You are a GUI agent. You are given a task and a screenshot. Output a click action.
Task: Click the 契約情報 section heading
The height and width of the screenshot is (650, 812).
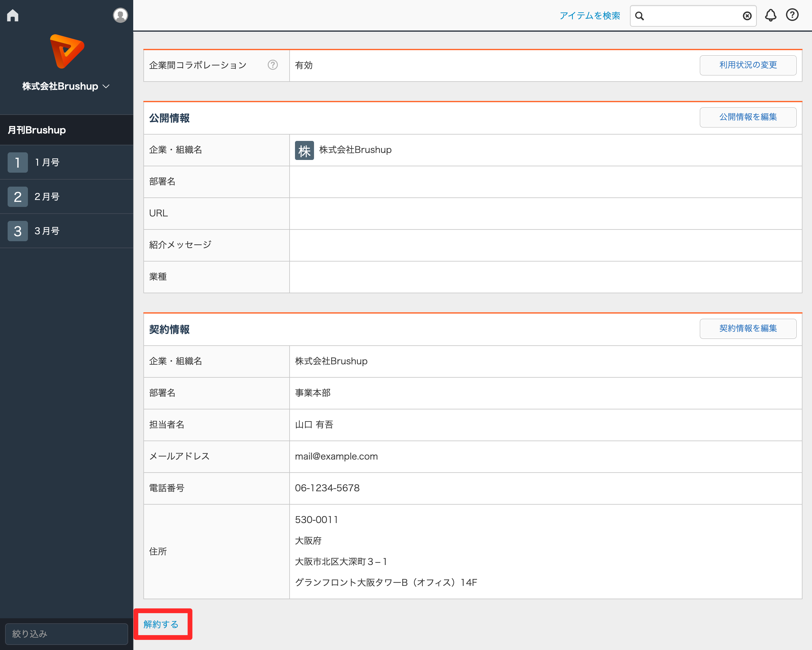tap(169, 329)
